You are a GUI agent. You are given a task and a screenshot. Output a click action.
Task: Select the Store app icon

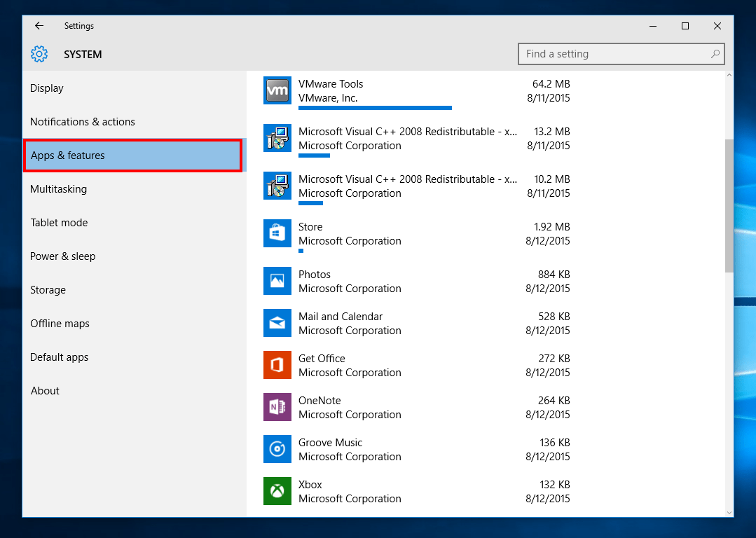[277, 233]
